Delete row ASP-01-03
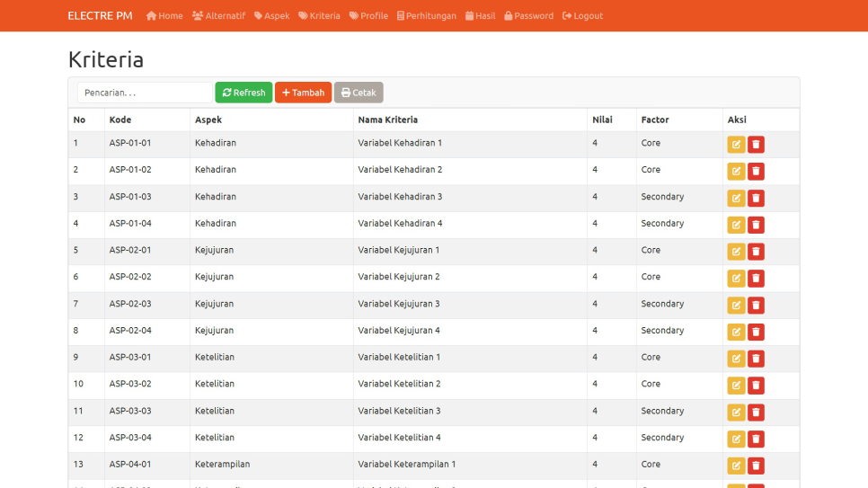The height and width of the screenshot is (488, 868). click(x=756, y=199)
